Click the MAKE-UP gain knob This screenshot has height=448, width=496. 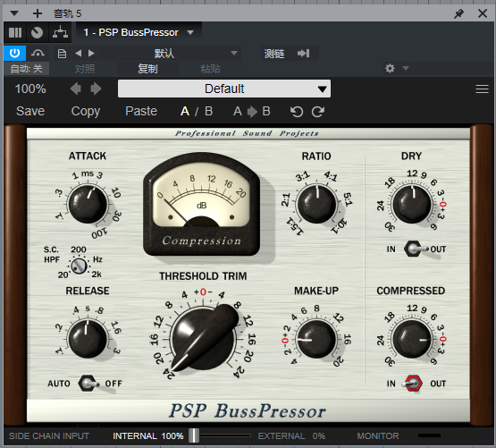[x=316, y=339]
